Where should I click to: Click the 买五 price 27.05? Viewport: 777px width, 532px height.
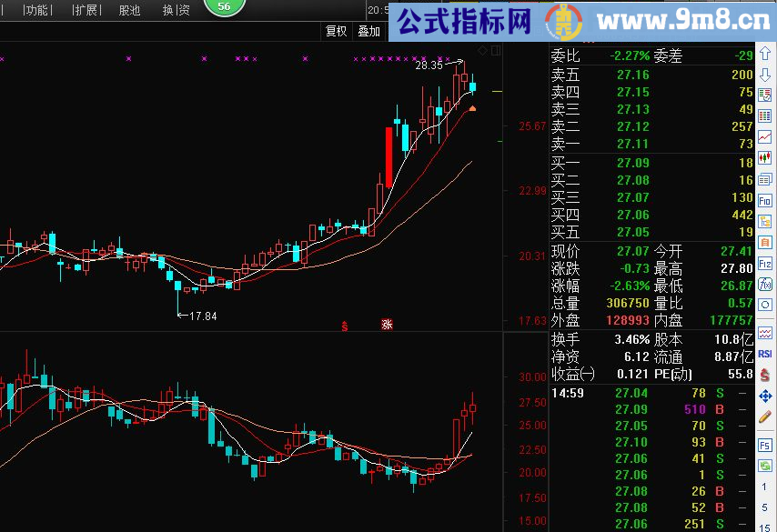click(633, 232)
